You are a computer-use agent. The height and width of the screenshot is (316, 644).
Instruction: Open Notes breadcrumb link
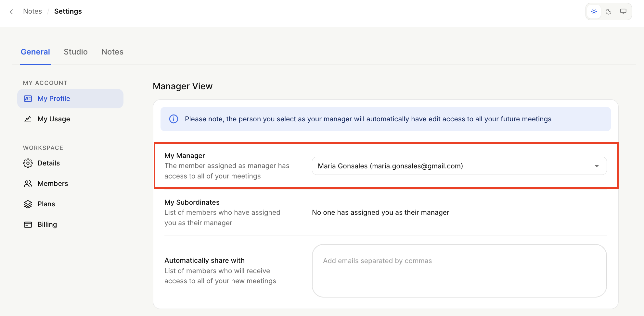(x=32, y=11)
